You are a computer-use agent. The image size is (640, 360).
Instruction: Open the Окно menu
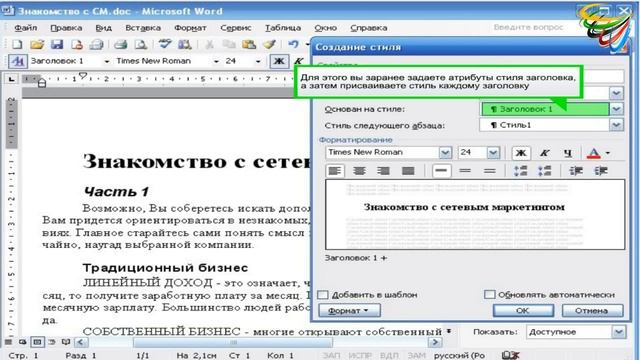325,28
